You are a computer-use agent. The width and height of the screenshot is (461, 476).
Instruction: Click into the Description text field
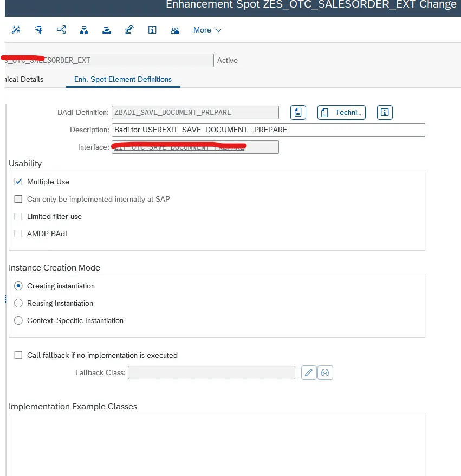point(268,130)
